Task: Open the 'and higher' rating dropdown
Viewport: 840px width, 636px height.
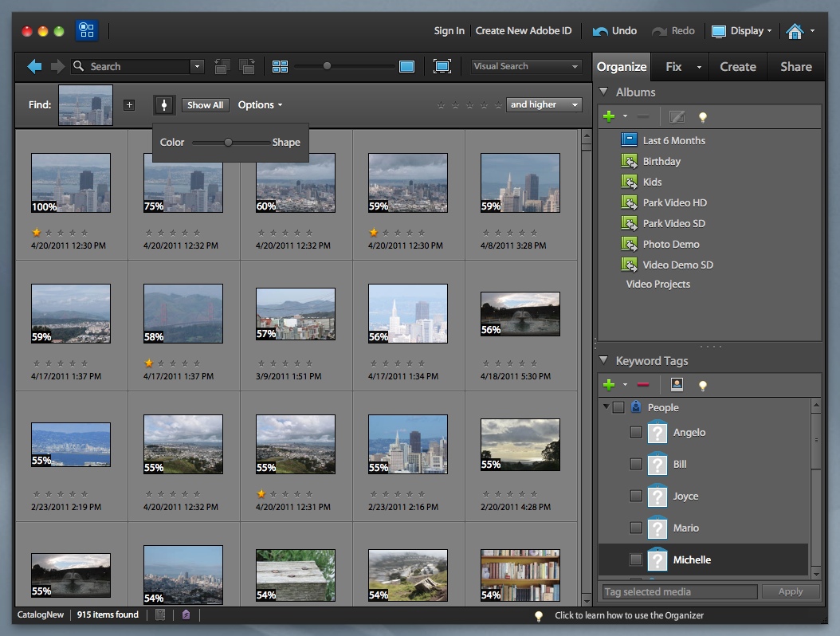Action: (544, 105)
